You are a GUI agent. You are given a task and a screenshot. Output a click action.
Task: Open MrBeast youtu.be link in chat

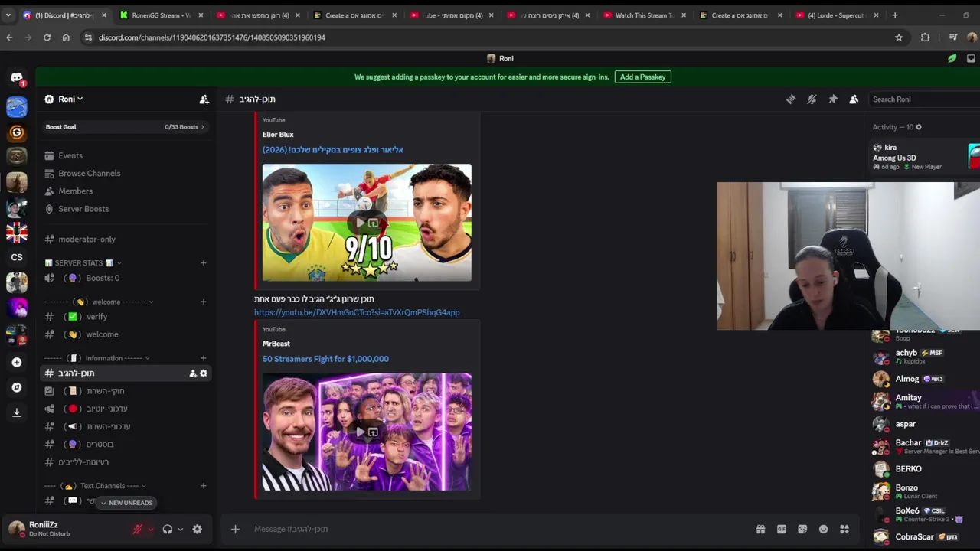(x=357, y=312)
